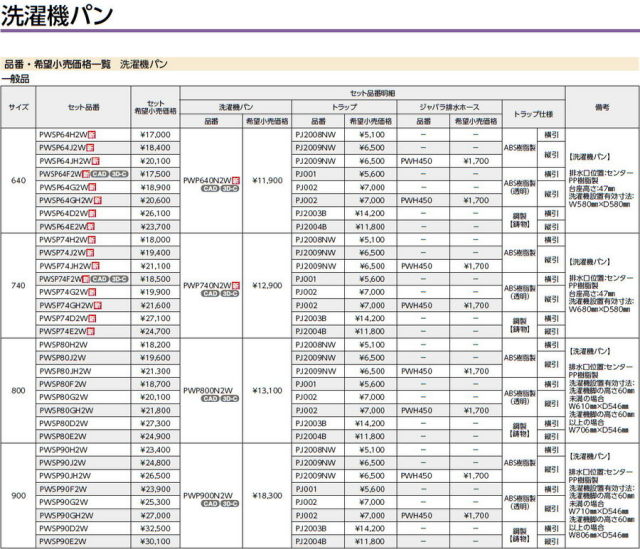Select set product number PWSP74D2W
The height and width of the screenshot is (549, 640).
tap(64, 318)
